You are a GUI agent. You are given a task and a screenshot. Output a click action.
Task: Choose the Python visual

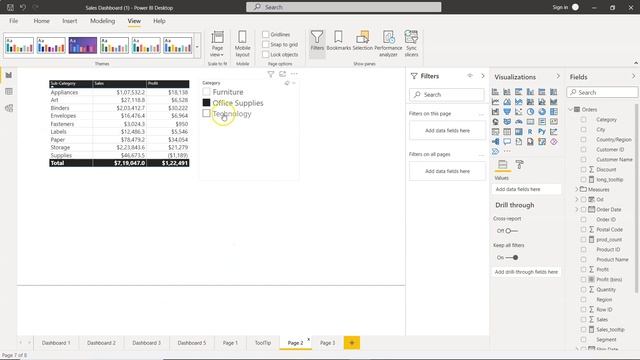click(542, 131)
